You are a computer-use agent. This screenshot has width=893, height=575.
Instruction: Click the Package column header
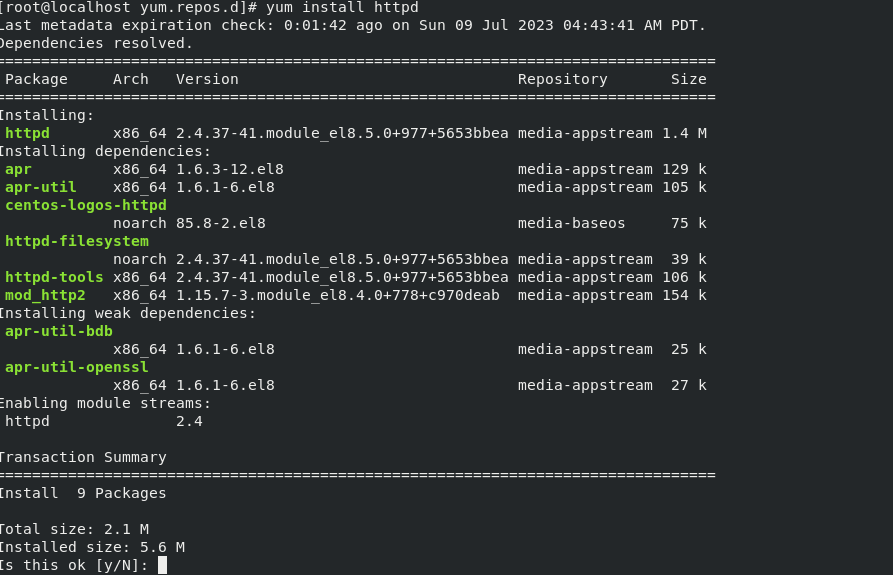(36, 79)
